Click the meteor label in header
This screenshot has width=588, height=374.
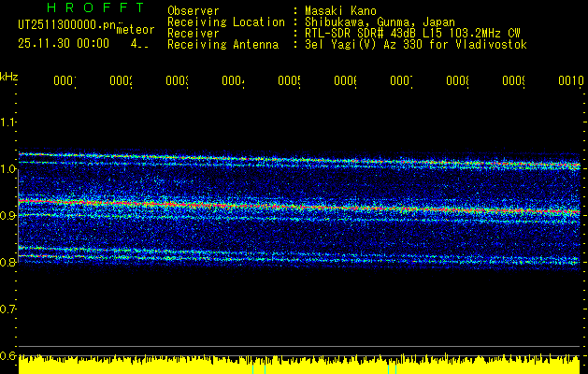135,32
